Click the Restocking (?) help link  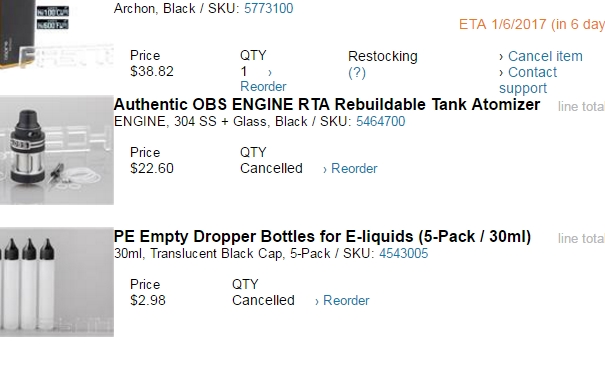[357, 73]
